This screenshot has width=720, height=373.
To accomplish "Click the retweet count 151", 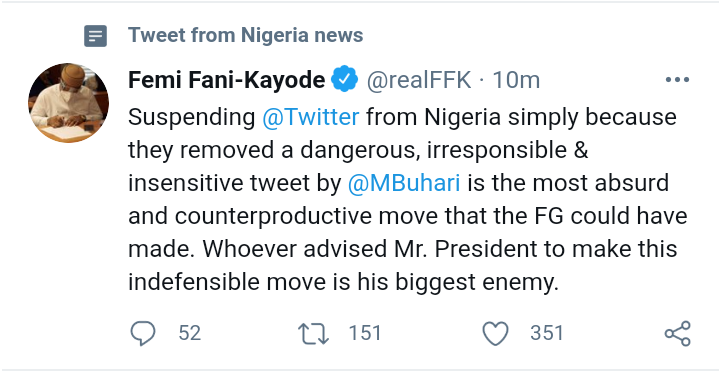I will click(365, 333).
